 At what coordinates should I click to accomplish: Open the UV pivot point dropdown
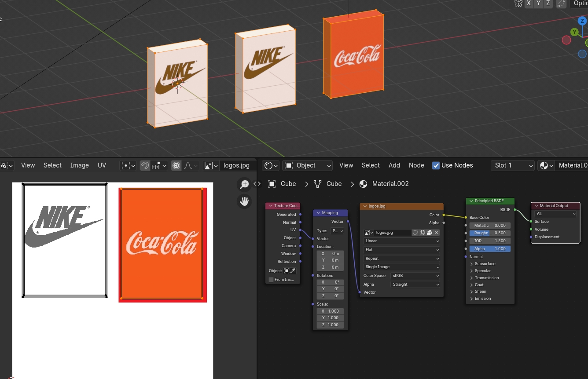click(x=129, y=165)
